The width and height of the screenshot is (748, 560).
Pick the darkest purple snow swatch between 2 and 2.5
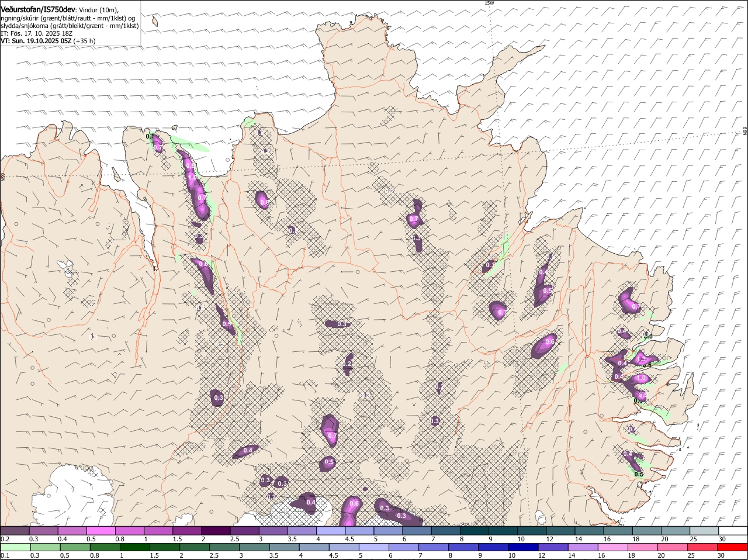point(216,531)
